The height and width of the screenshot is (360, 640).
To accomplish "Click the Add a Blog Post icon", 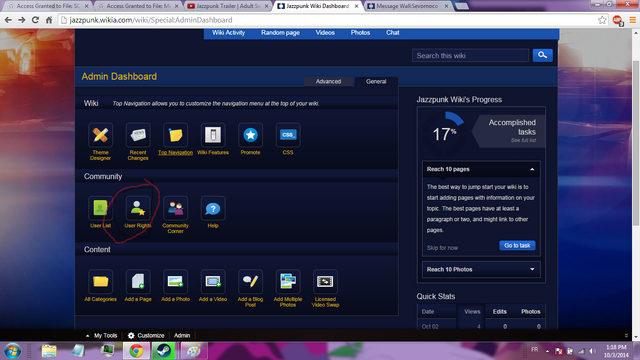I will point(251,282).
